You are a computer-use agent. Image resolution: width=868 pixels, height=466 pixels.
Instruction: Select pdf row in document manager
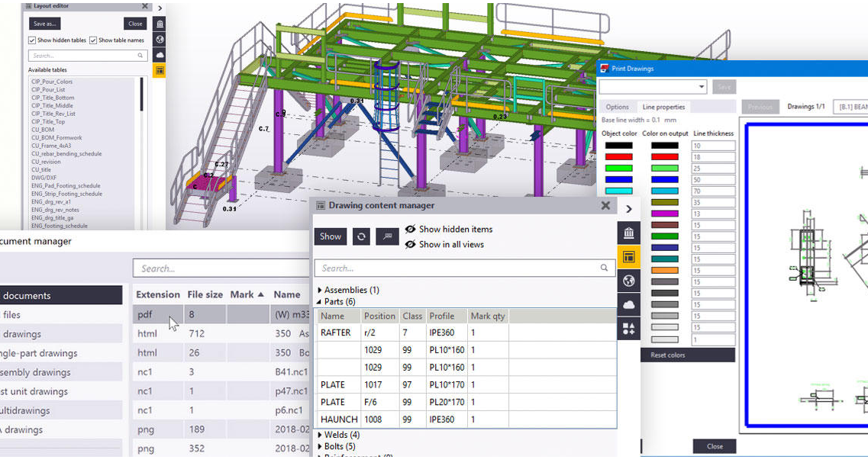pos(221,314)
